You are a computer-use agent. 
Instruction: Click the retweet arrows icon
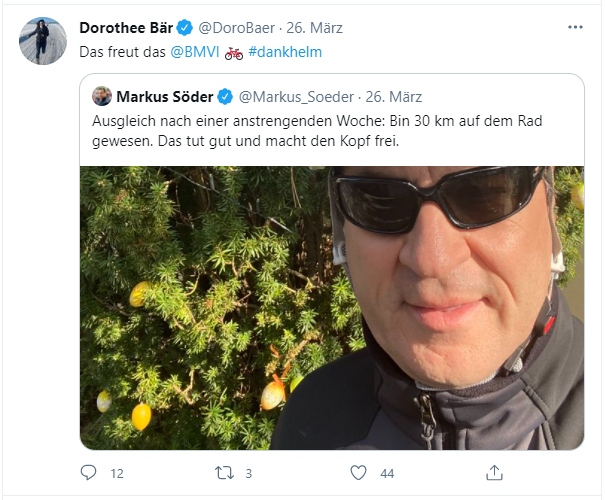click(225, 472)
